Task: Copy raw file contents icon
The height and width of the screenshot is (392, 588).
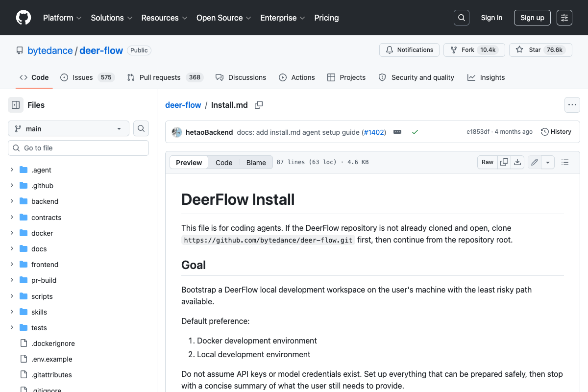Action: click(504, 162)
